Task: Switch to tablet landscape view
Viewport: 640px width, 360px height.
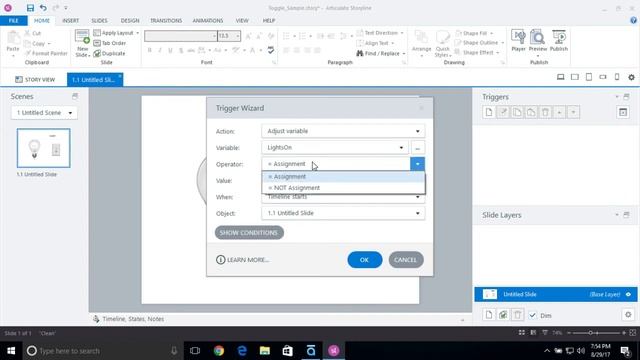Action: pyautogui.click(x=575, y=77)
